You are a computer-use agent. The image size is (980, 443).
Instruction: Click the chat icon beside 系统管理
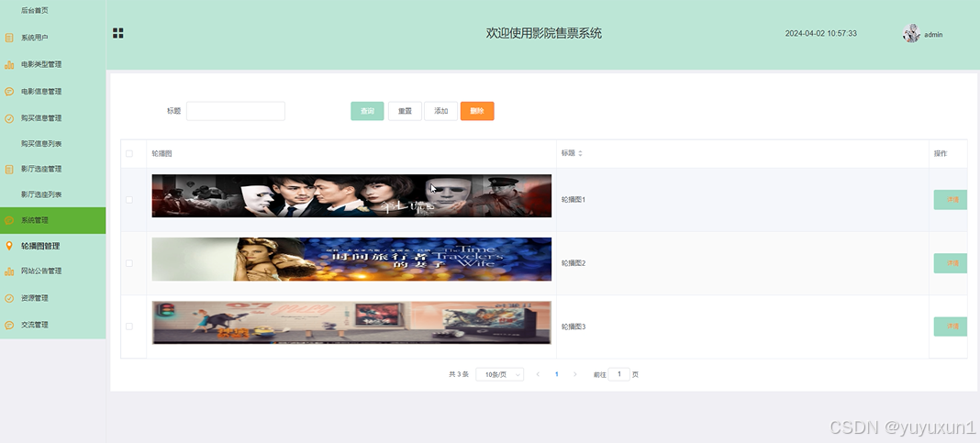9,220
